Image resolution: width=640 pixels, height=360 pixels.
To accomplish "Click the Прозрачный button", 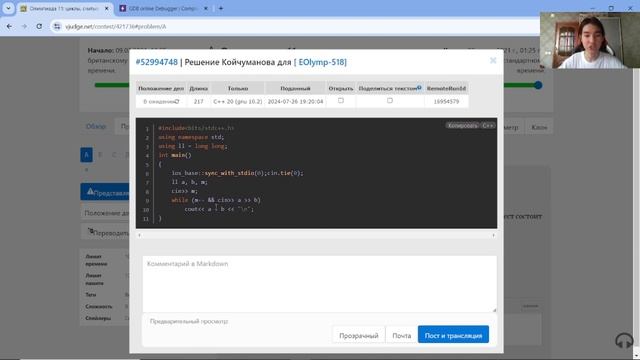I will click(358, 336).
